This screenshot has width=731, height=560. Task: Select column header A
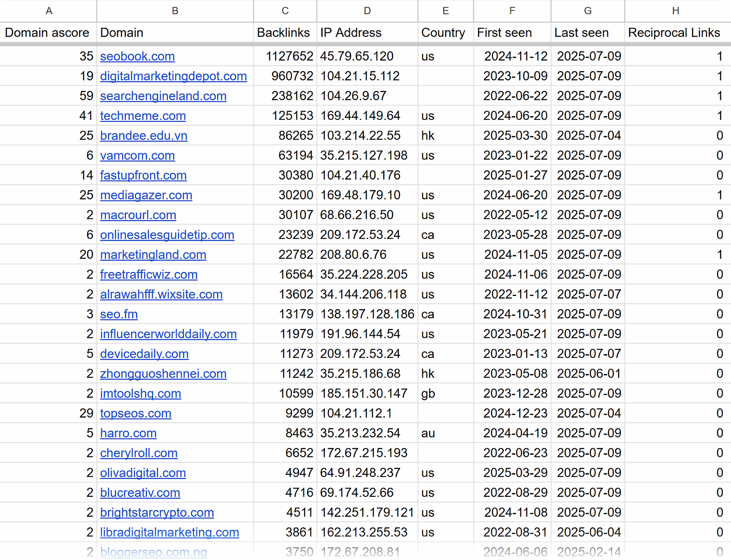pyautogui.click(x=49, y=11)
